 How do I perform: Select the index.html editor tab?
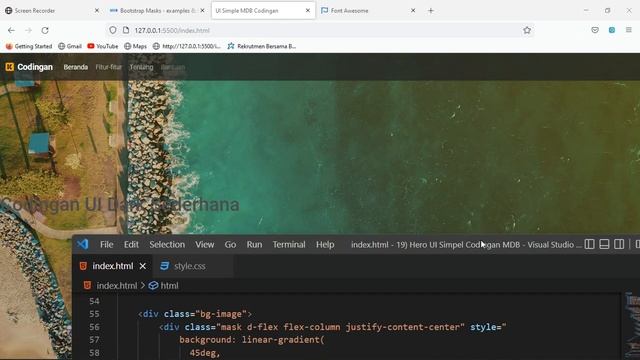point(112,266)
